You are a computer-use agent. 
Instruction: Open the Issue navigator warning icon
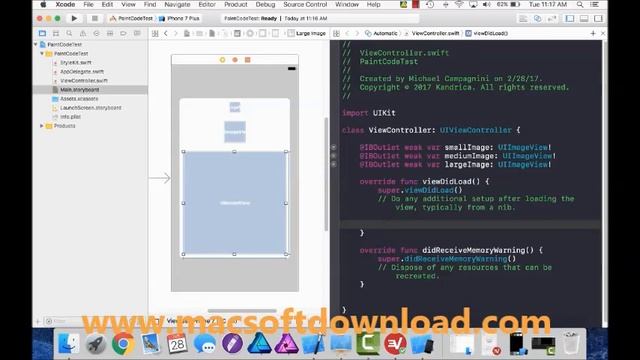[x=83, y=33]
